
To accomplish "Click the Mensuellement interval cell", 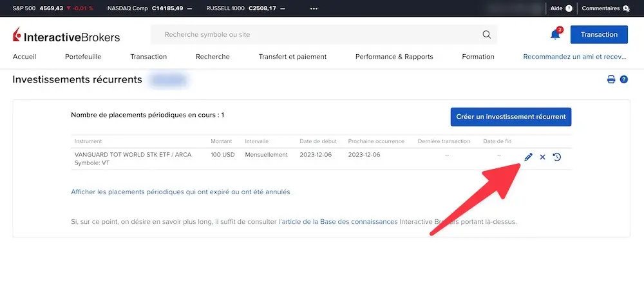I will click(266, 155).
